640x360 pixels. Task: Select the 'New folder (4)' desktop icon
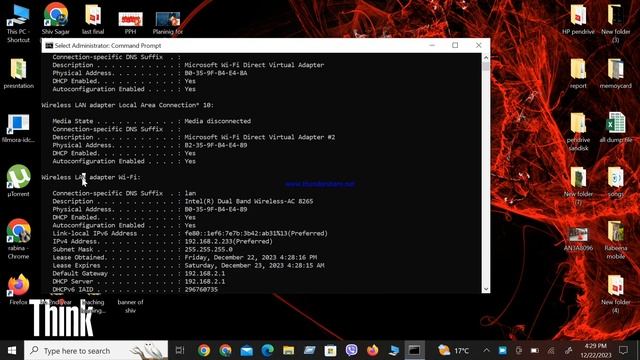616,286
